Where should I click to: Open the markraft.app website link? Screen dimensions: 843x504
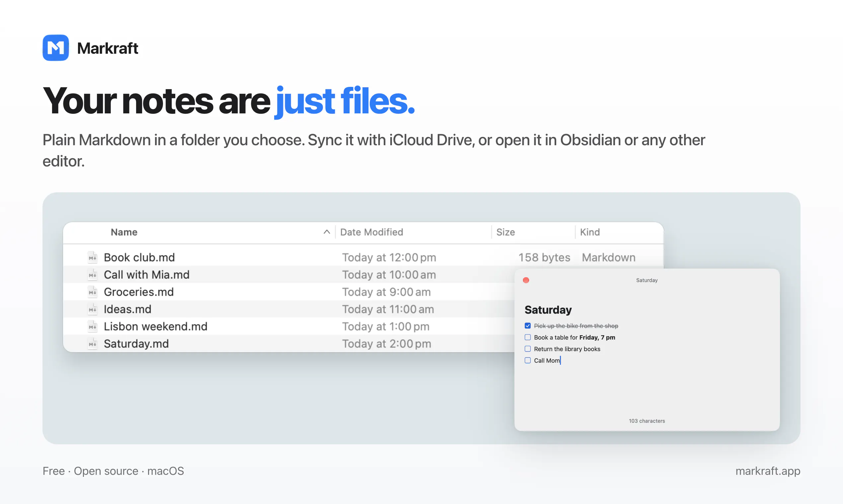pos(768,471)
